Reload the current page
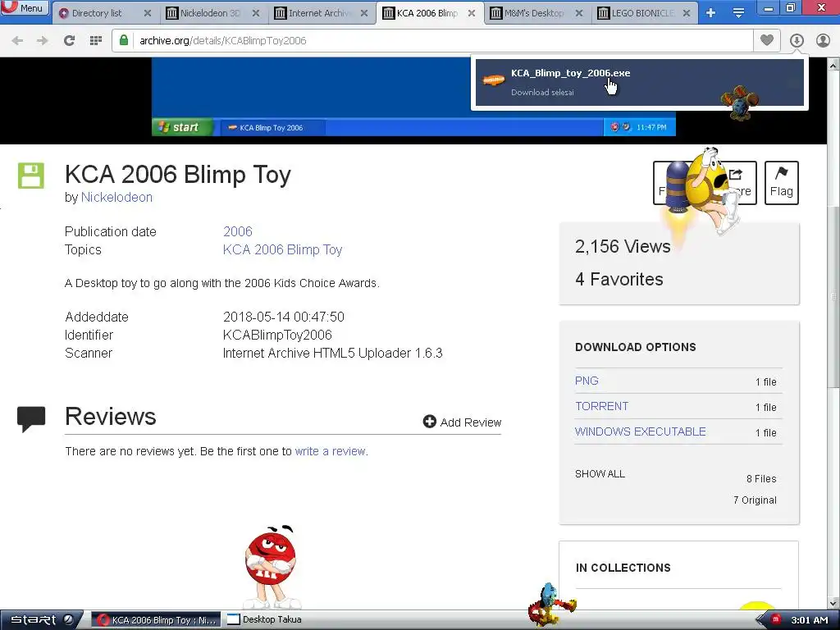Image resolution: width=840 pixels, height=630 pixels. click(69, 40)
